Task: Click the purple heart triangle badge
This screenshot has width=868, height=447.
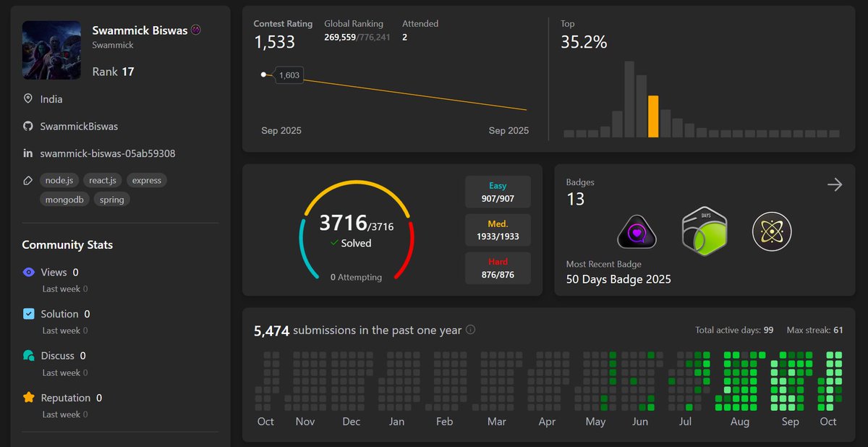Action: coord(637,233)
